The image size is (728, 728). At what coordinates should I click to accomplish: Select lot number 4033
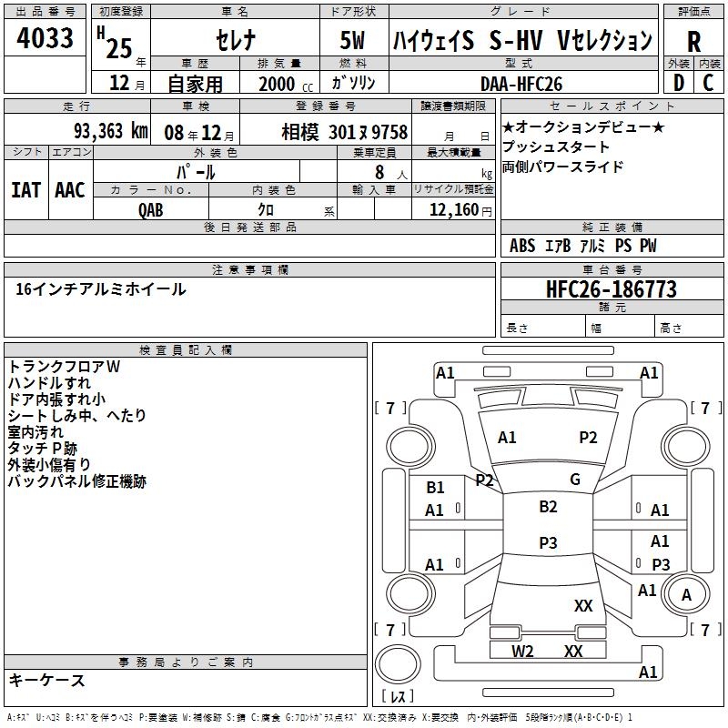point(45,37)
